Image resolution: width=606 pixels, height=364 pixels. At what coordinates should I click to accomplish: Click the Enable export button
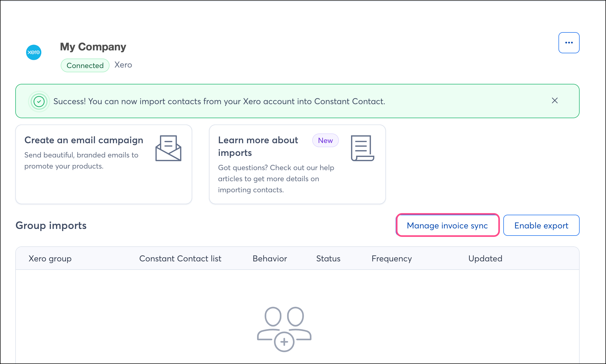[x=541, y=225]
